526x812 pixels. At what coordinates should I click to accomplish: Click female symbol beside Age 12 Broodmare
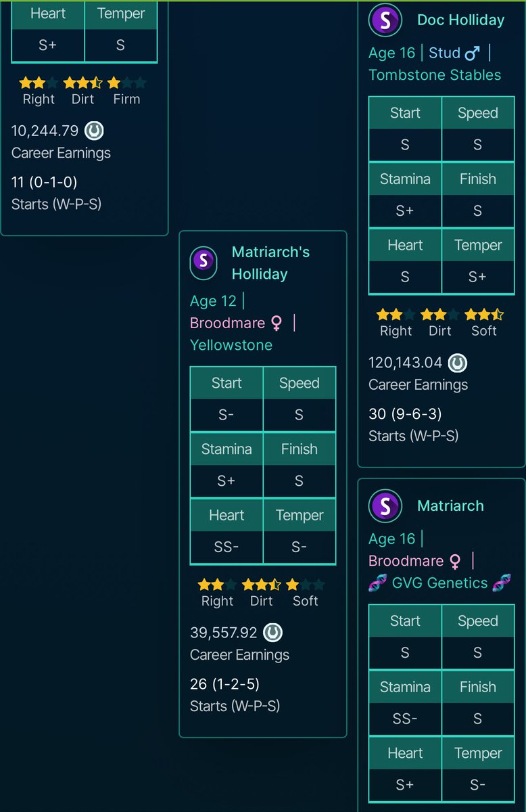coord(277,323)
